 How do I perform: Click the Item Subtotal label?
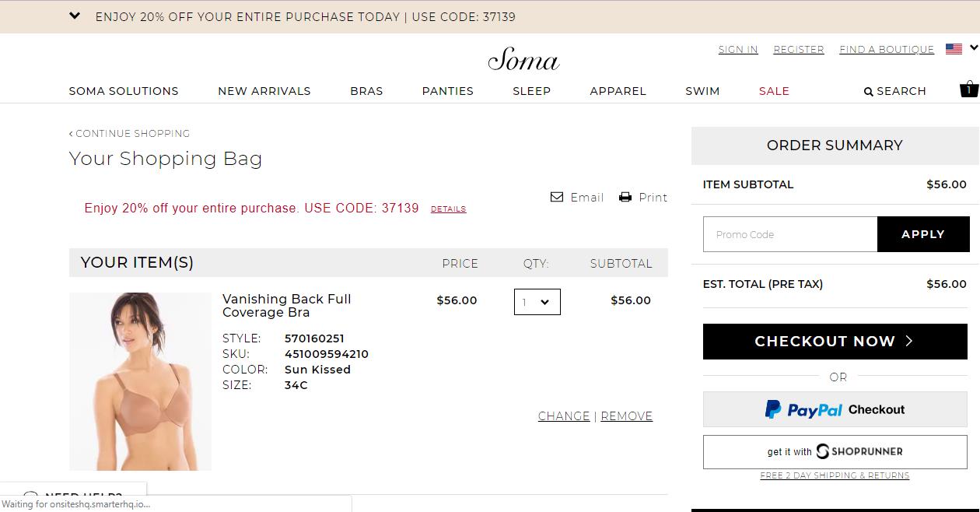748,184
